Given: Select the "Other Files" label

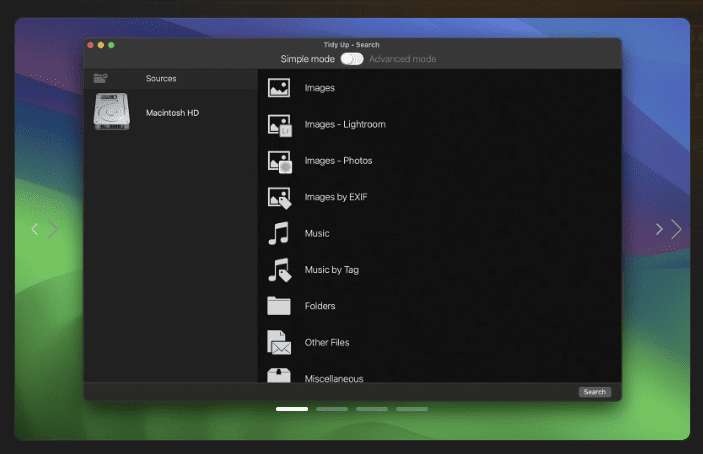Looking at the screenshot, I should pos(327,342).
